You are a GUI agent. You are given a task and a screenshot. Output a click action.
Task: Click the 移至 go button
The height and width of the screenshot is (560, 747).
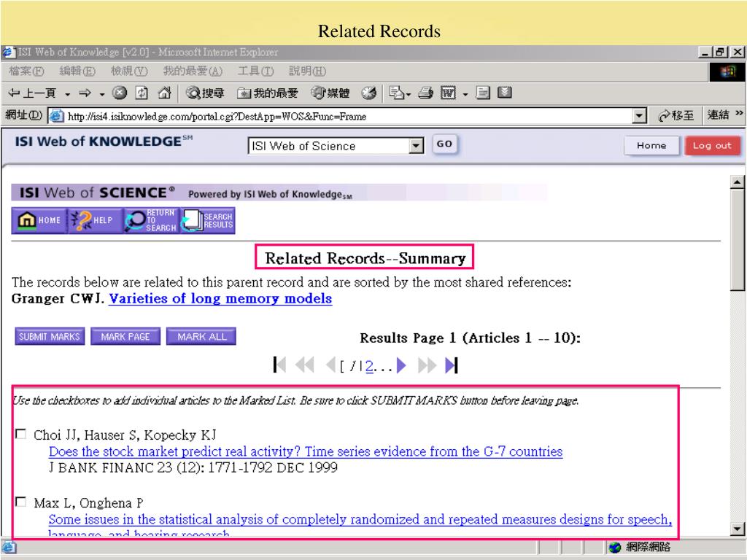click(676, 116)
